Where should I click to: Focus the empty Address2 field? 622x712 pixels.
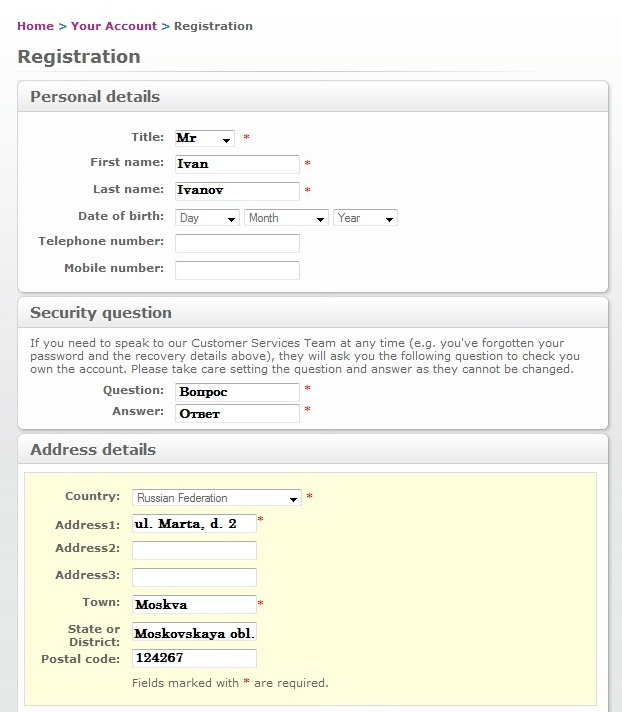[x=194, y=550]
